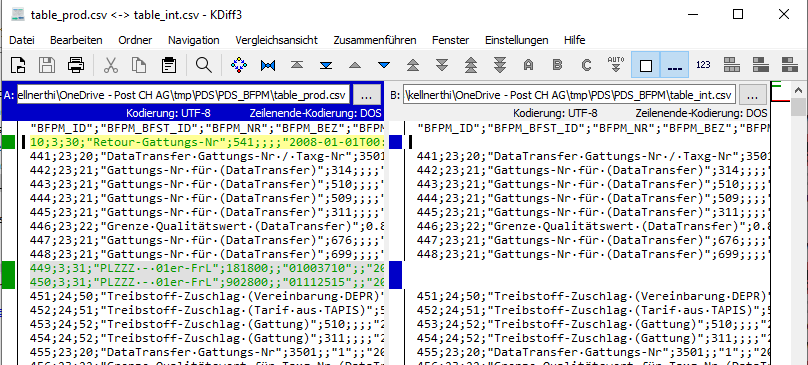This screenshot has height=365, width=808.
Task: Toggle the show window A button
Action: tap(732, 65)
